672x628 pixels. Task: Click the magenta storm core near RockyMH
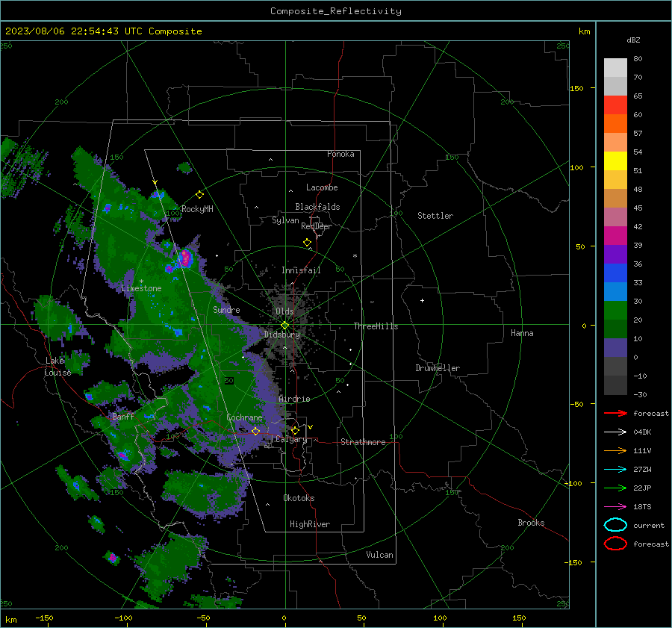coord(186,258)
